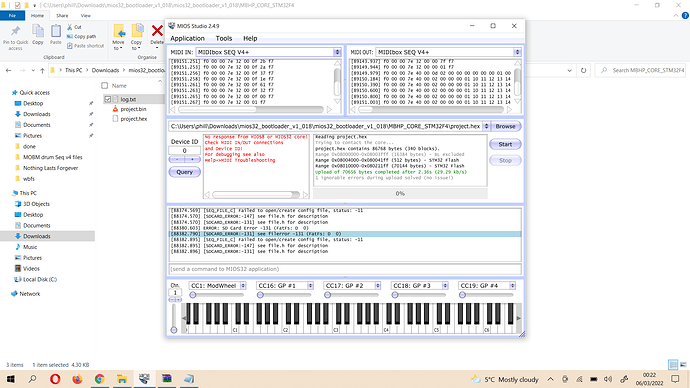Open MOBM drum Seq v4 files folder
The image size is (690, 388).
pyautogui.click(x=52, y=157)
